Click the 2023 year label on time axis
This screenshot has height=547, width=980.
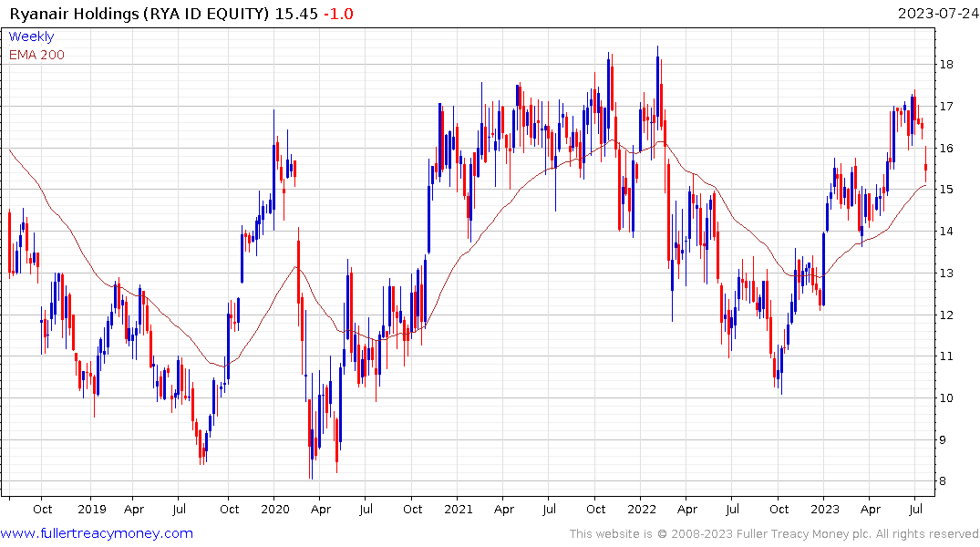point(824,509)
